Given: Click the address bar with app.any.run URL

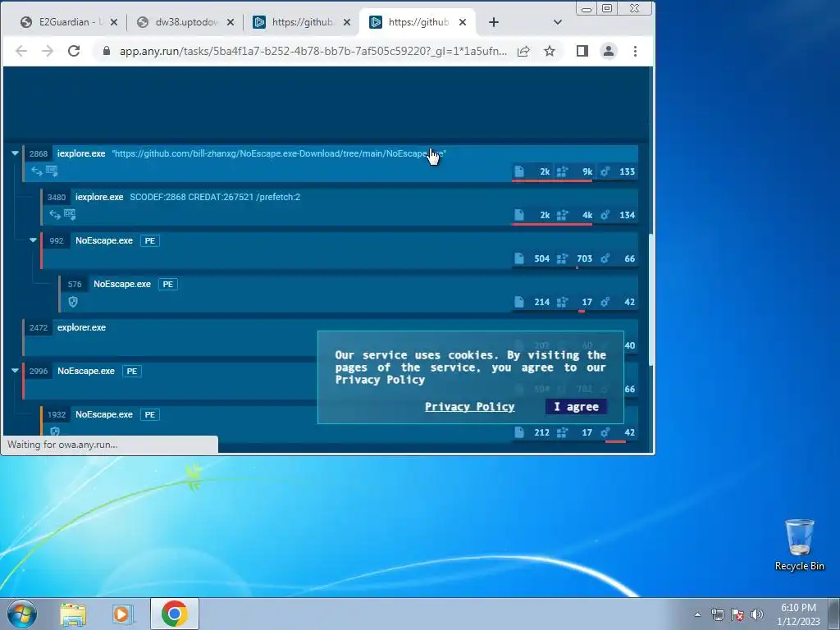Looking at the screenshot, I should pyautogui.click(x=313, y=51).
